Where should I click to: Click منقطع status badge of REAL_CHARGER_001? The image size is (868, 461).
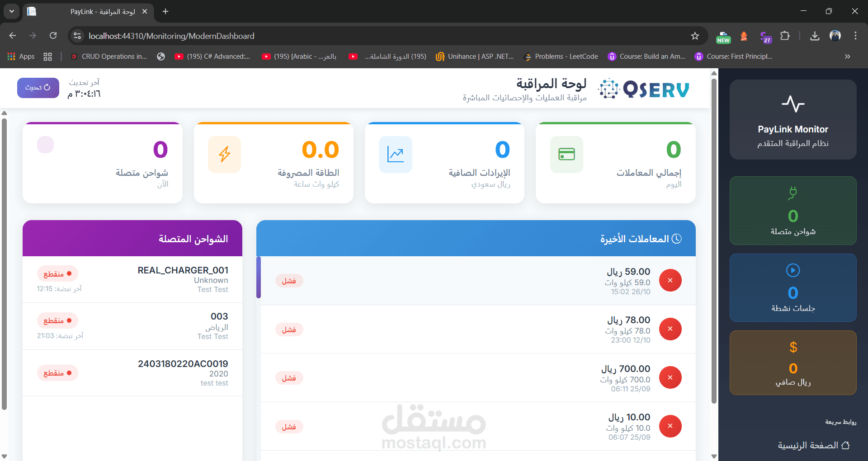pyautogui.click(x=57, y=273)
